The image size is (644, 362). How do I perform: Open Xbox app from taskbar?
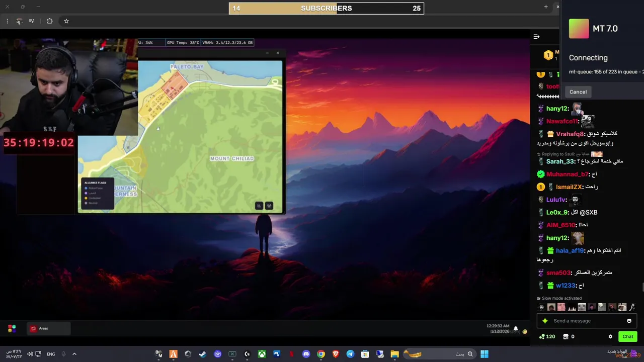coord(262,354)
